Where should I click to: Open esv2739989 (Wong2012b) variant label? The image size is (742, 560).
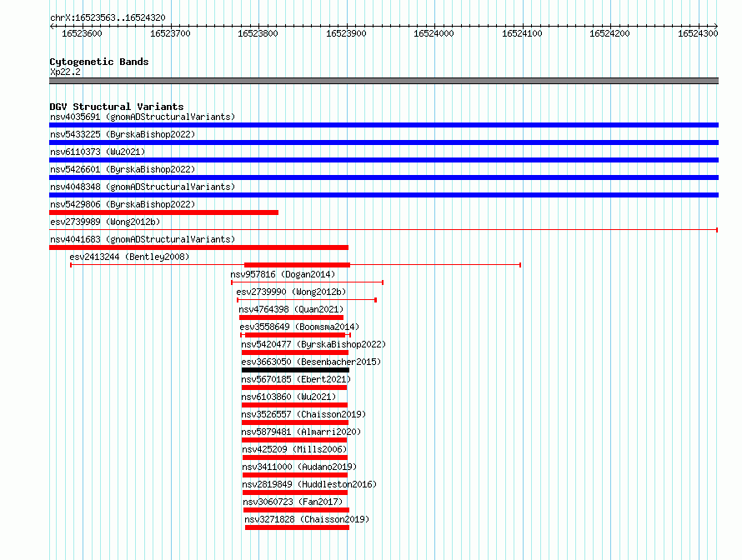105,222
